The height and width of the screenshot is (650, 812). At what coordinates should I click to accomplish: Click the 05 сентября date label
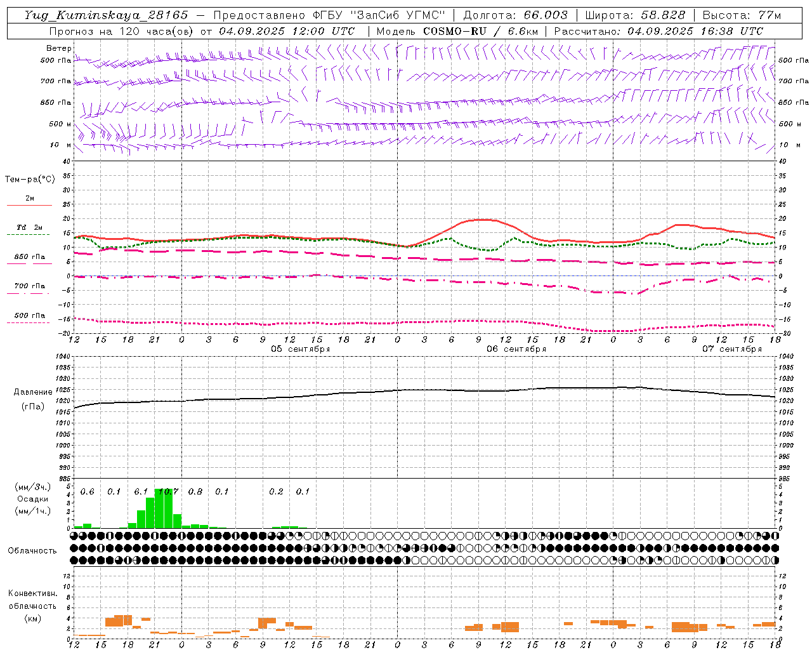(x=300, y=349)
